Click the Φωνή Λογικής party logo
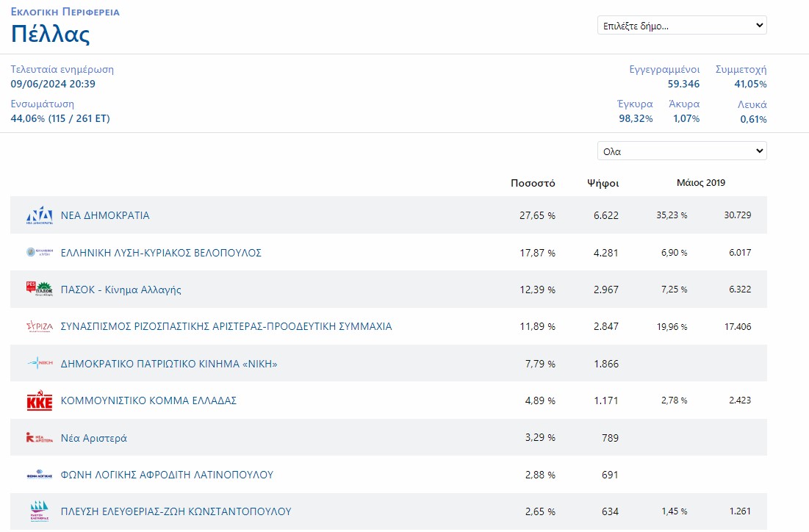 (39, 475)
